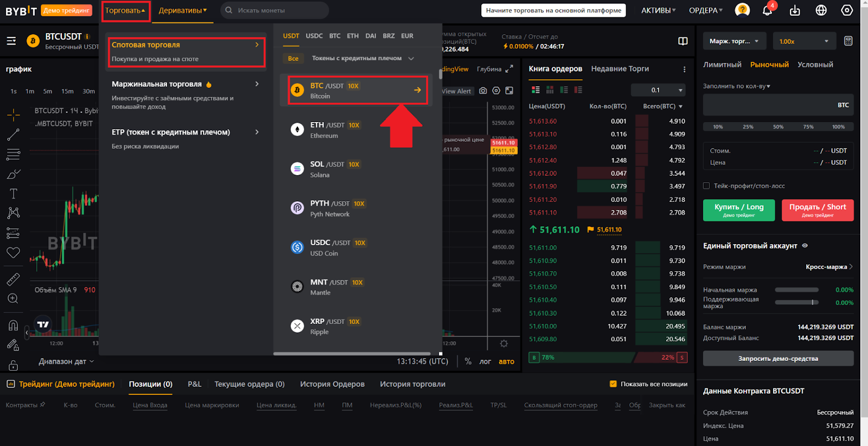Toggle account balance visibility eye icon

click(805, 246)
